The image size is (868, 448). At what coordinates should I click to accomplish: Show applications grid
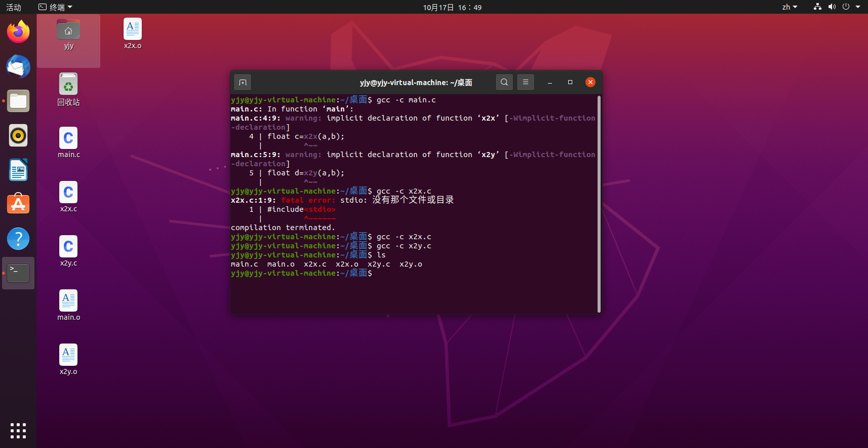(x=18, y=431)
